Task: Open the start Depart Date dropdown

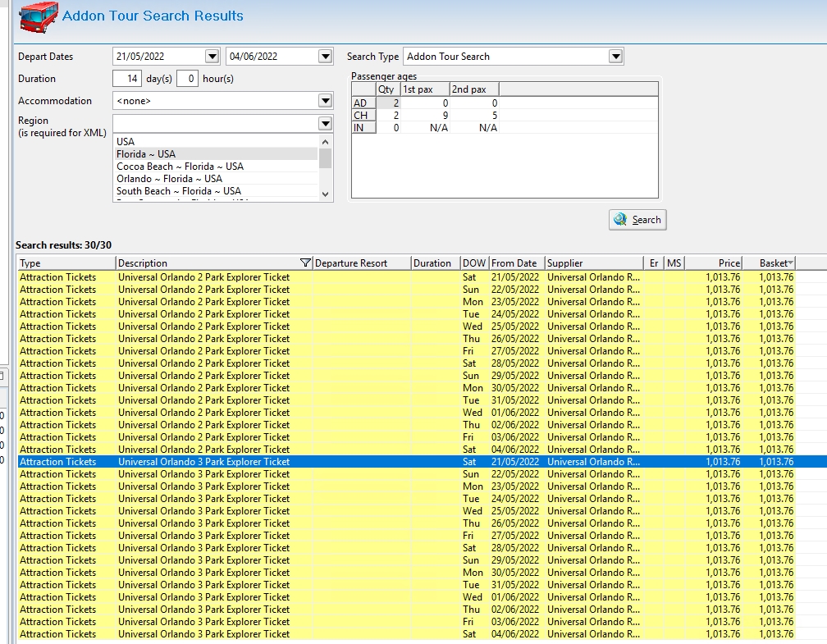Action: click(212, 57)
